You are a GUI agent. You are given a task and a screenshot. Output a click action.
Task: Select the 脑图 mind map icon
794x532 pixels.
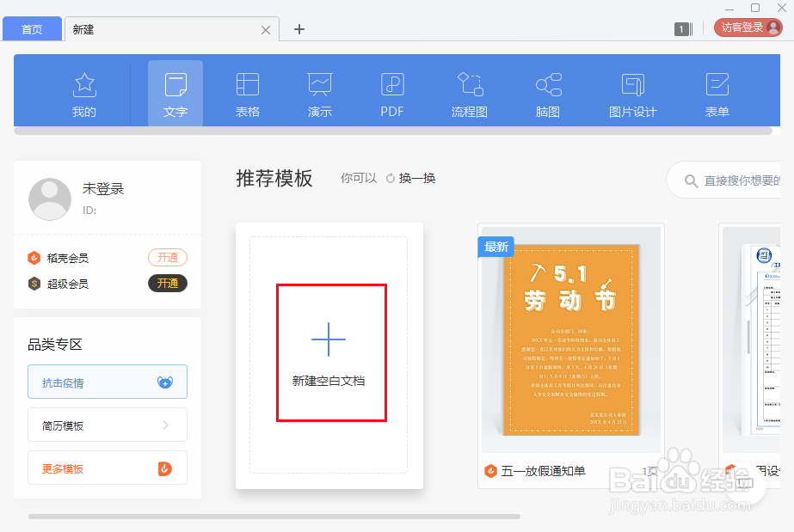(x=548, y=95)
